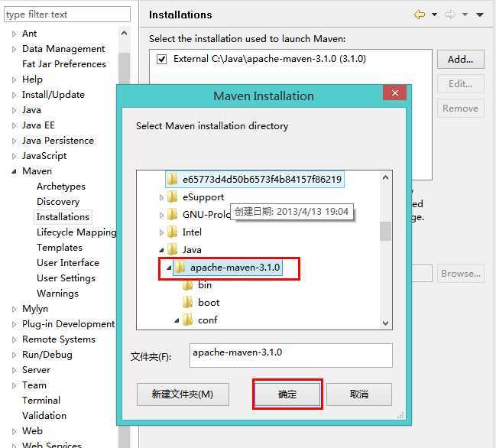
Task: Click the boot folder icon
Action: 188,303
